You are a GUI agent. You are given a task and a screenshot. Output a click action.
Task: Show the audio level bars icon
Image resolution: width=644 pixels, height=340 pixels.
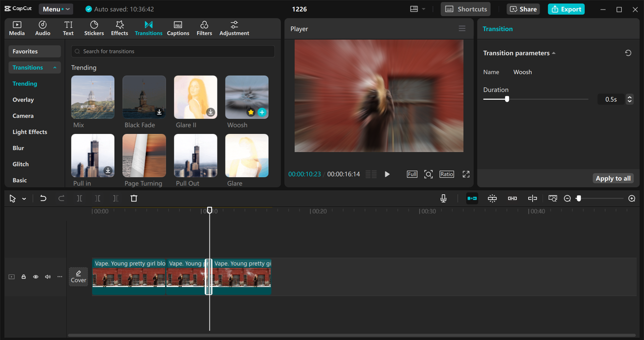371,174
